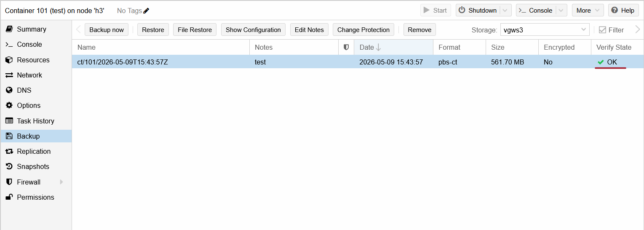The image size is (644, 230).
Task: Sort by the Name column header
Action: click(x=160, y=47)
